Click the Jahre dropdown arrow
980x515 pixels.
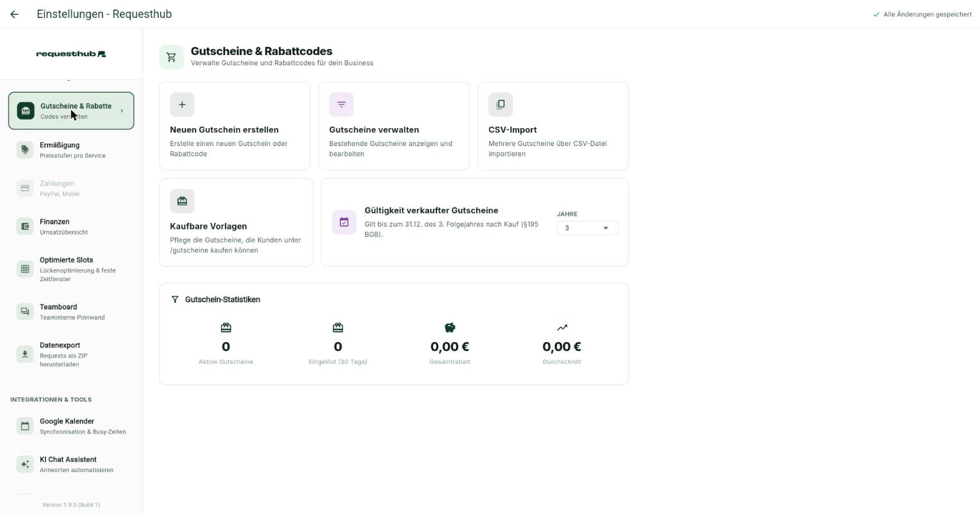[x=606, y=228]
